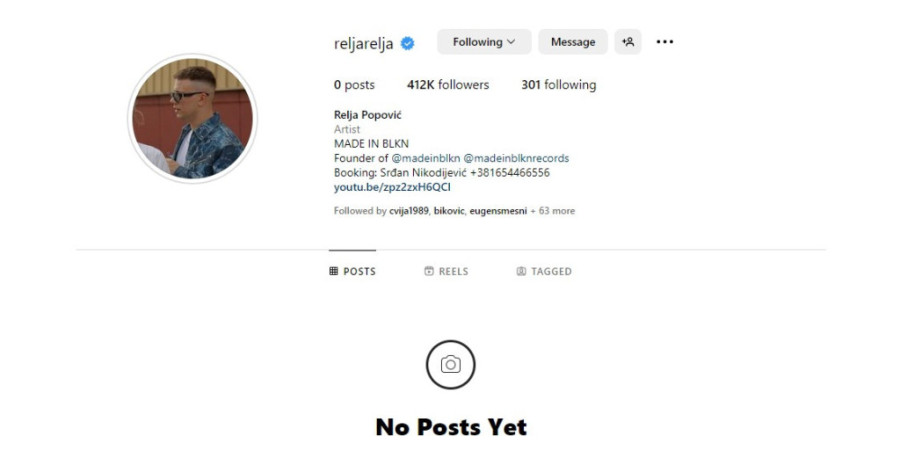Open the three-dots options menu

click(665, 42)
